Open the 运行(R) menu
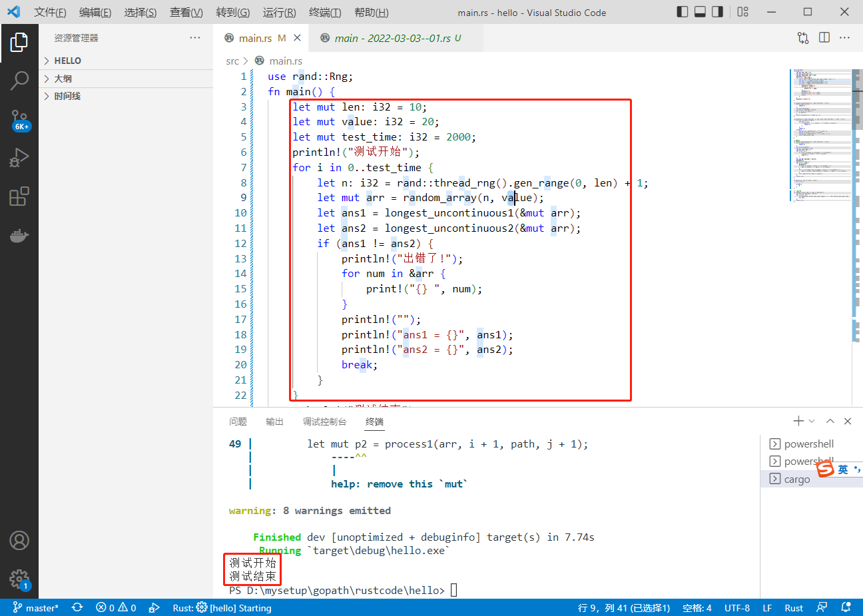 click(279, 12)
